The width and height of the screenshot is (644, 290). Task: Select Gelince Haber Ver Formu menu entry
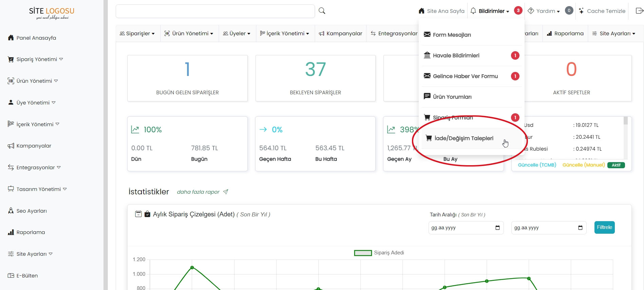pos(472,76)
